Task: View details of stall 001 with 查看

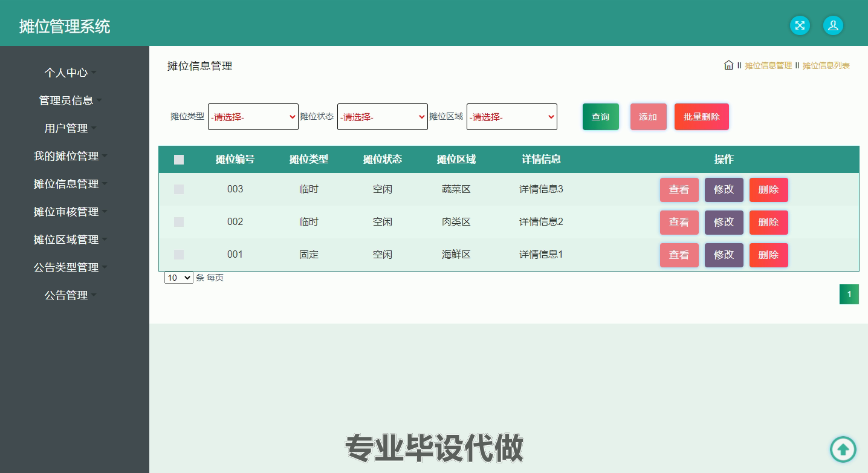Action: (x=679, y=255)
